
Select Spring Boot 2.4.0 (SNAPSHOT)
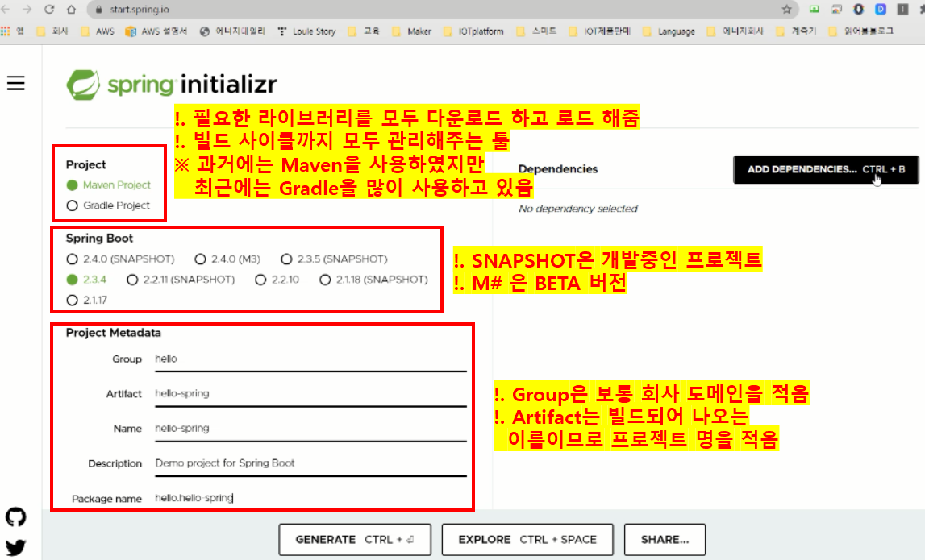[72, 259]
